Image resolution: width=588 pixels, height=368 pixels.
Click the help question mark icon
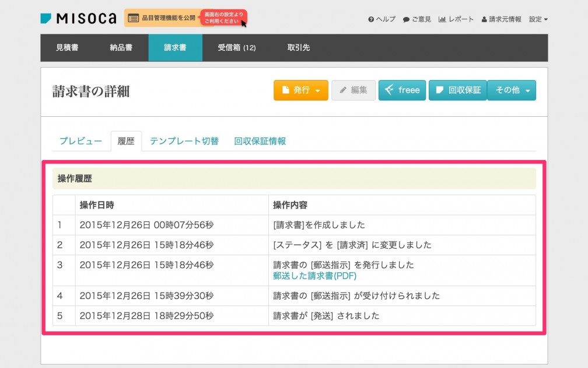[x=371, y=19]
